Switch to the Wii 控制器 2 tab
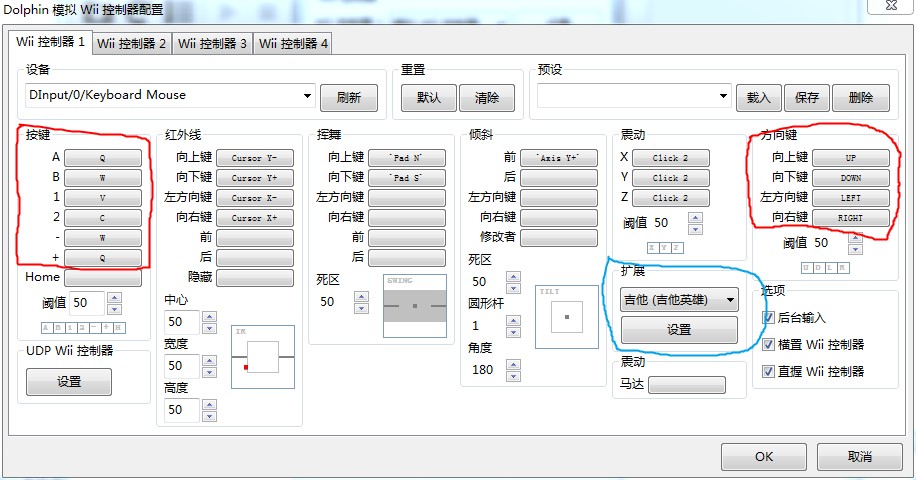 coord(131,44)
